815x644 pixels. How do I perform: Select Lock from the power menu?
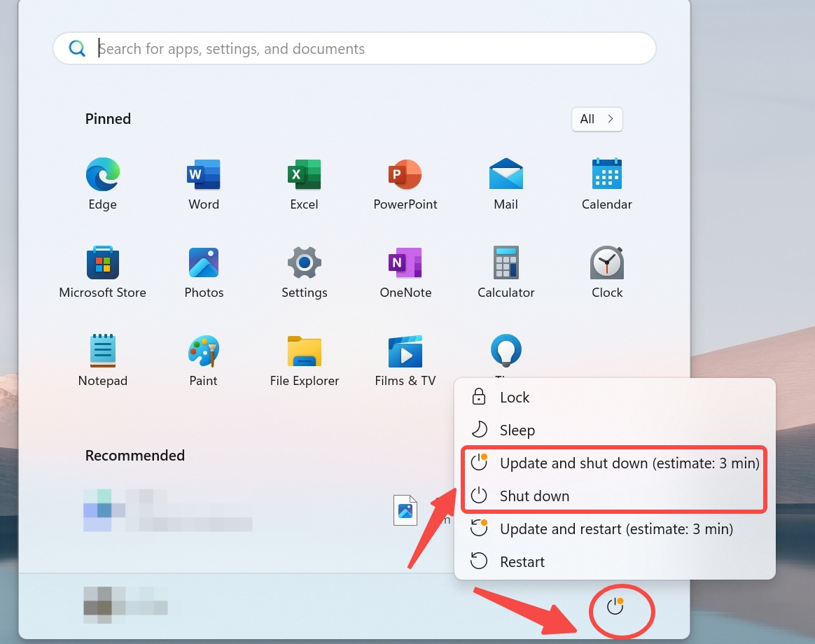615,397
